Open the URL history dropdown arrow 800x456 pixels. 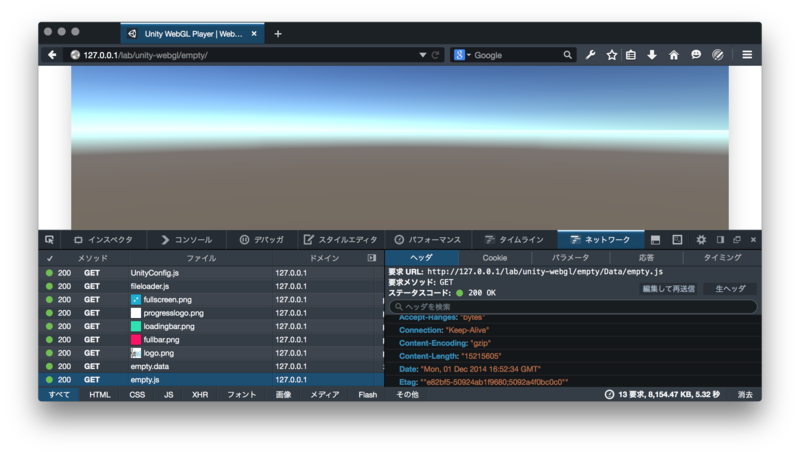click(x=422, y=55)
